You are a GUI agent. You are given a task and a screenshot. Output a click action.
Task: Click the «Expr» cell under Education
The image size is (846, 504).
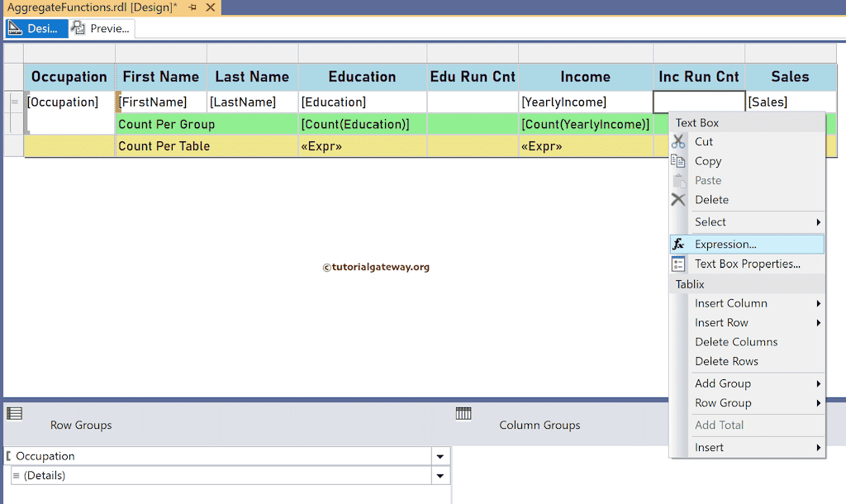(363, 146)
